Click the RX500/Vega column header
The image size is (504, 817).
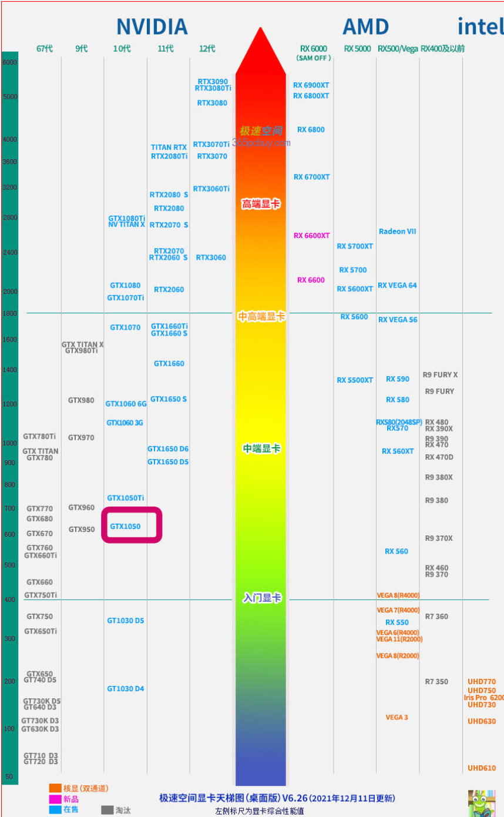click(397, 48)
